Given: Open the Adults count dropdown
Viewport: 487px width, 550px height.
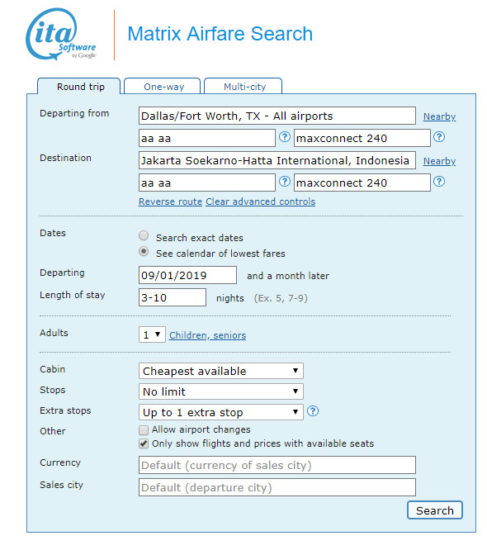Looking at the screenshot, I should [152, 335].
